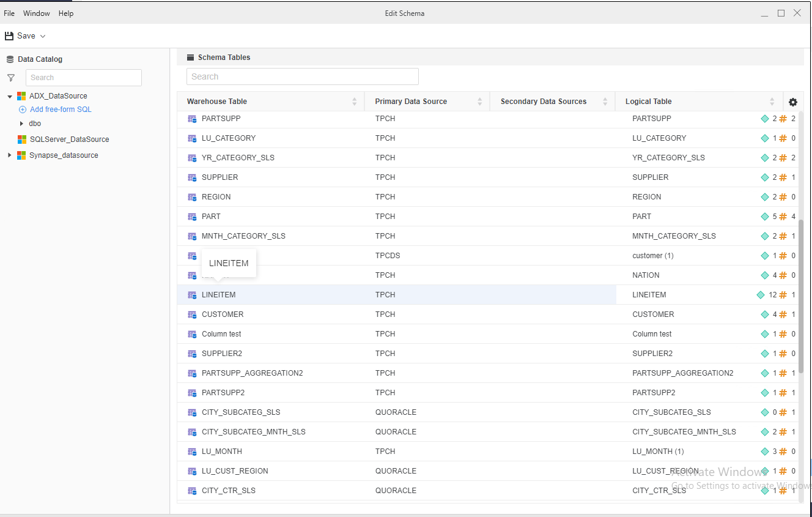Click the teal diamond icon on the LINEITEM row
Viewport: 812px width, 517px height.
[762, 294]
